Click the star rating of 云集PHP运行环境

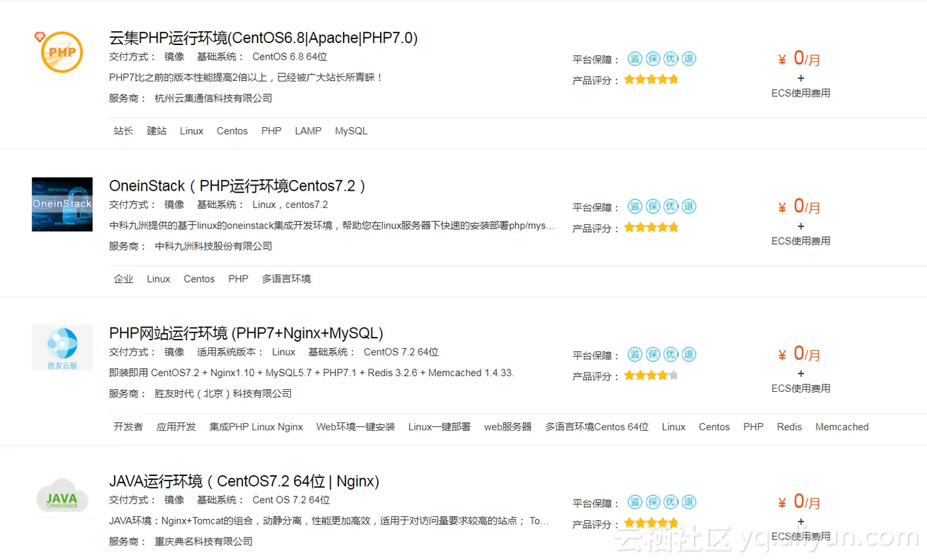(651, 79)
